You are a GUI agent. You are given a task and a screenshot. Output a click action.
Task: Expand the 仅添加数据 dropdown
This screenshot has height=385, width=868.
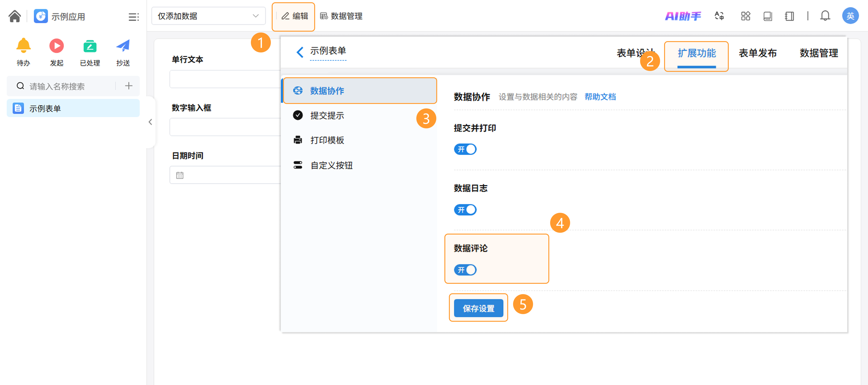[208, 16]
